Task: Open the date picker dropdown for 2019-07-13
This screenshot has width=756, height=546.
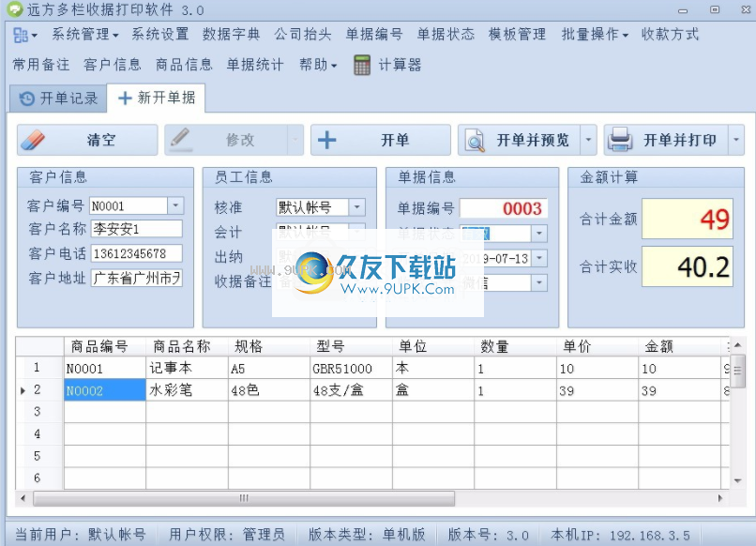Action: [539, 258]
